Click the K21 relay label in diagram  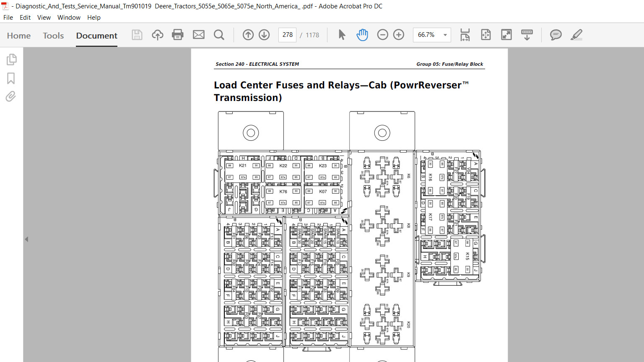click(243, 165)
